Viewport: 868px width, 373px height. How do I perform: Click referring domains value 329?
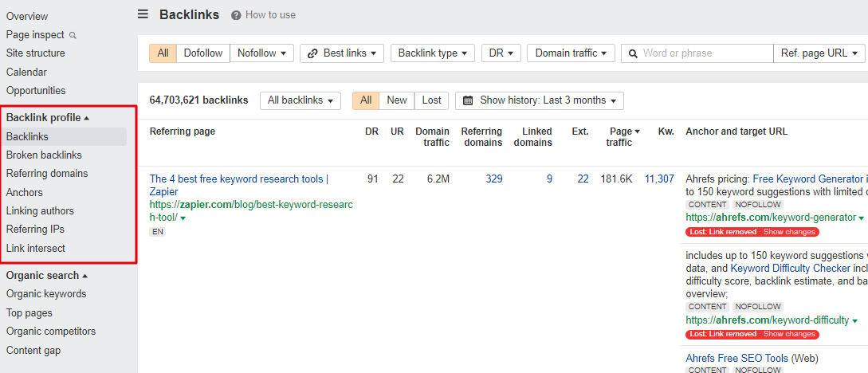tap(494, 179)
